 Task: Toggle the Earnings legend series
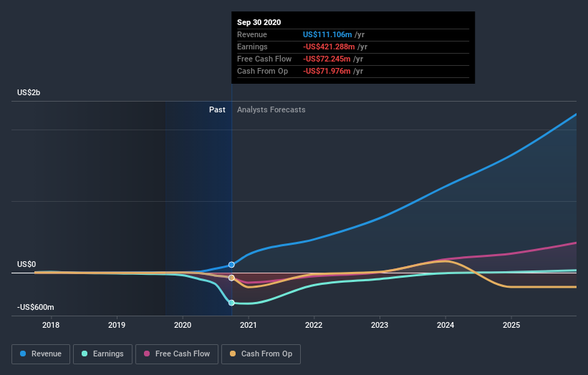(x=102, y=354)
